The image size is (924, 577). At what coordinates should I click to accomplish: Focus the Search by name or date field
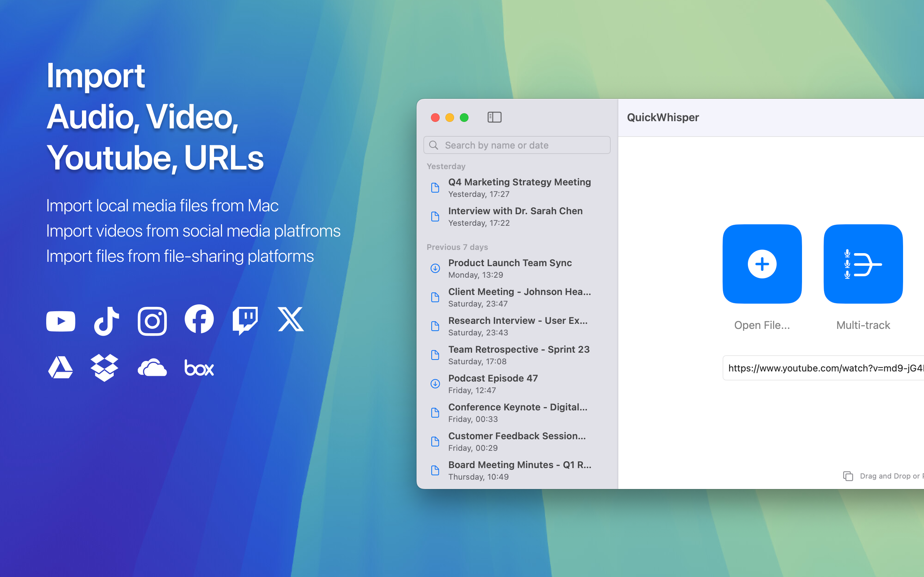pos(517,145)
